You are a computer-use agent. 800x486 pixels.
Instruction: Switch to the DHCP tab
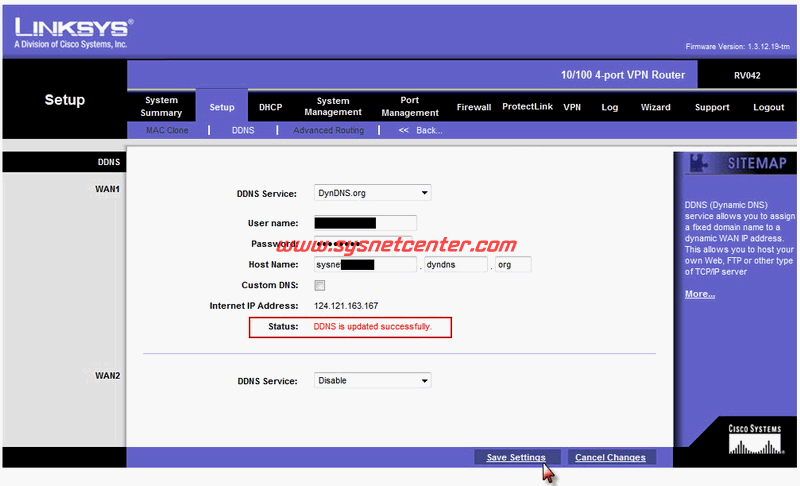(270, 107)
